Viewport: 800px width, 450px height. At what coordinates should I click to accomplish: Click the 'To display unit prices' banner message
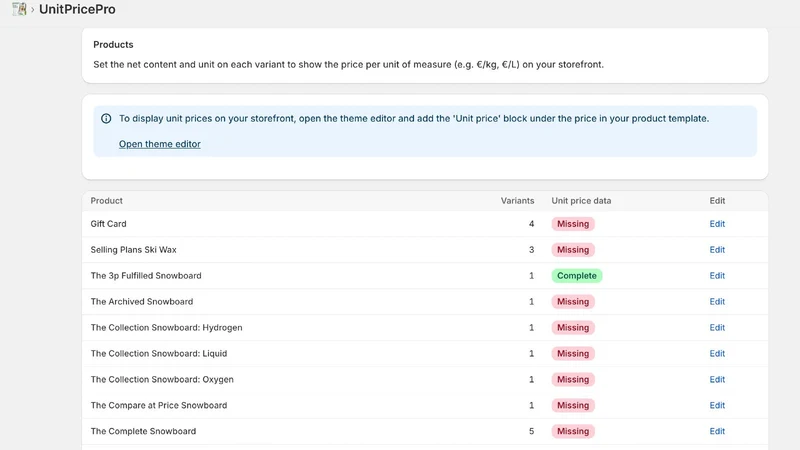tap(414, 118)
